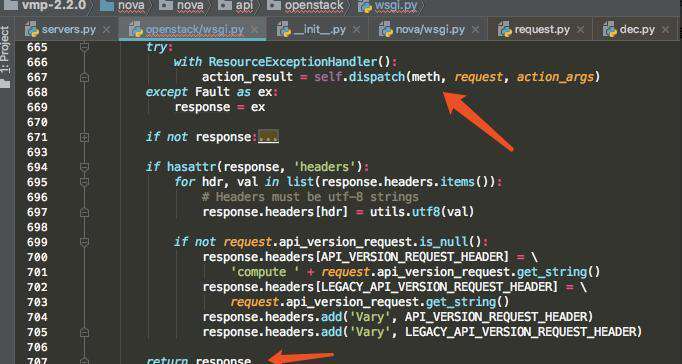Close the __init__.py tab
Image resolution: width=682 pixels, height=364 pixels.
click(356, 30)
